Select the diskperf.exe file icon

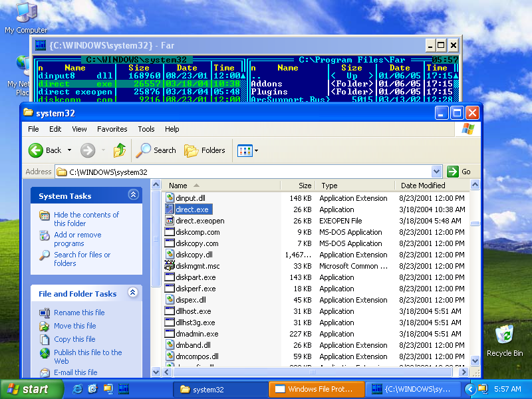click(x=170, y=289)
